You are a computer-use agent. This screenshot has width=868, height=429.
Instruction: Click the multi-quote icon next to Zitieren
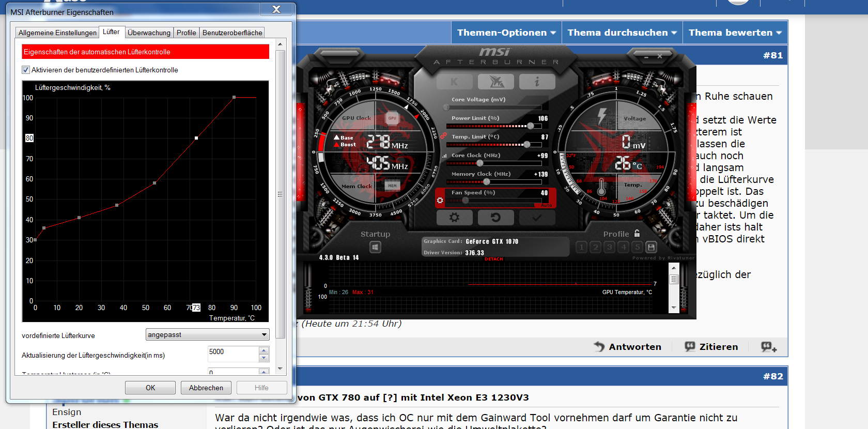click(x=769, y=347)
